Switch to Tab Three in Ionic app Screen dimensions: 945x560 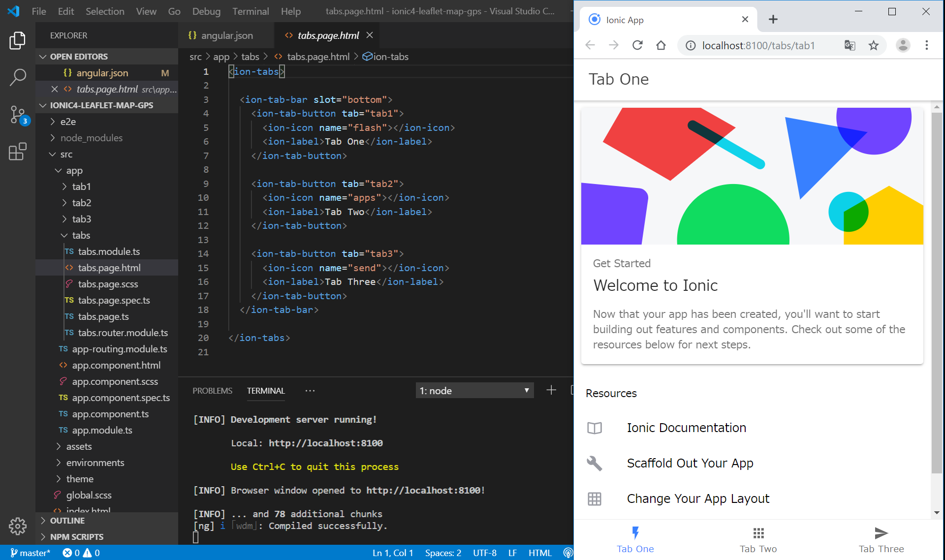[881, 540]
